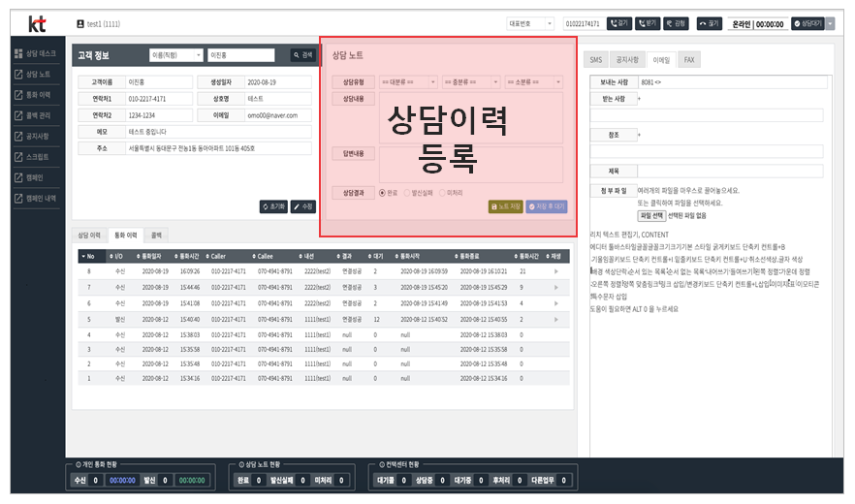Click the 저장 후 대기 button
The image size is (855, 504).
pyautogui.click(x=547, y=206)
